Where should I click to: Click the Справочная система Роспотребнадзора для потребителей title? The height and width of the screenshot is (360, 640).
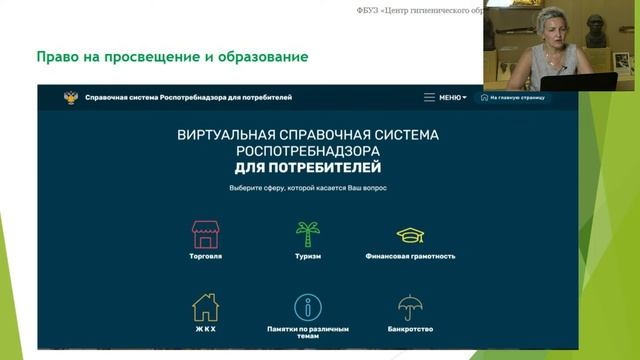point(189,98)
